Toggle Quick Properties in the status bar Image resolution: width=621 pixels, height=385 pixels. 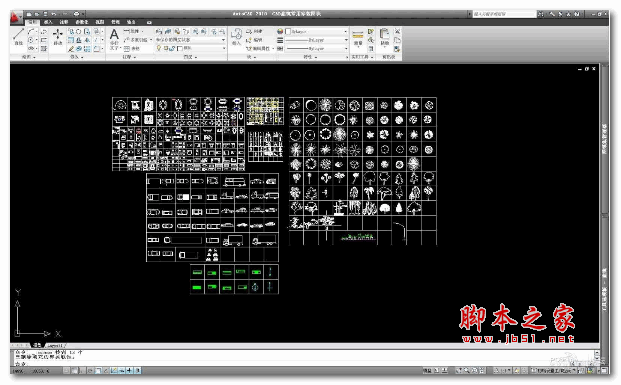pos(137,371)
